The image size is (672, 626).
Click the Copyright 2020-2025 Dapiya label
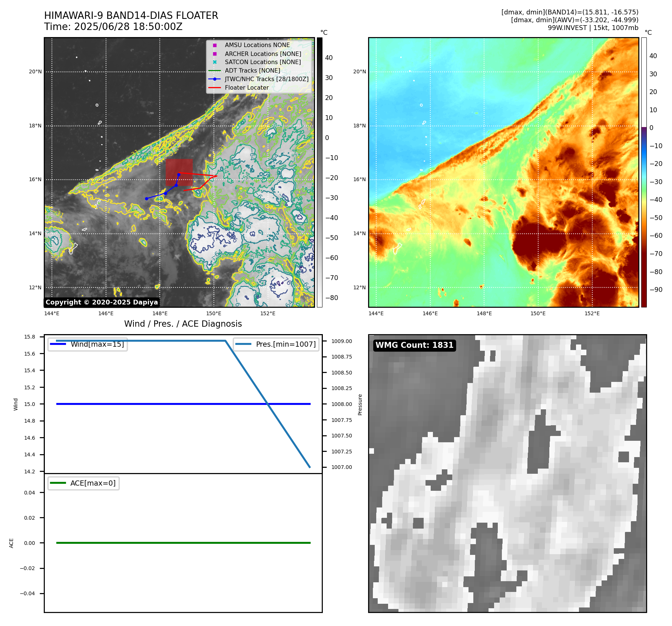click(102, 302)
